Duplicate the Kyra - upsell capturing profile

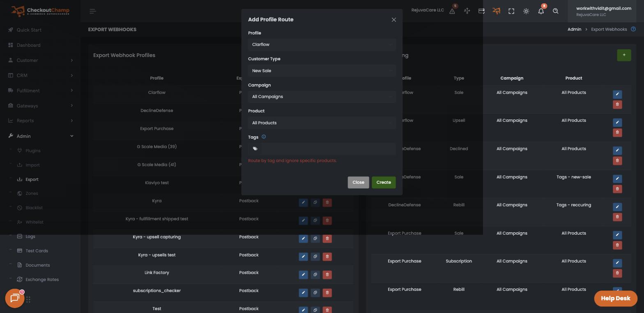[315, 239]
